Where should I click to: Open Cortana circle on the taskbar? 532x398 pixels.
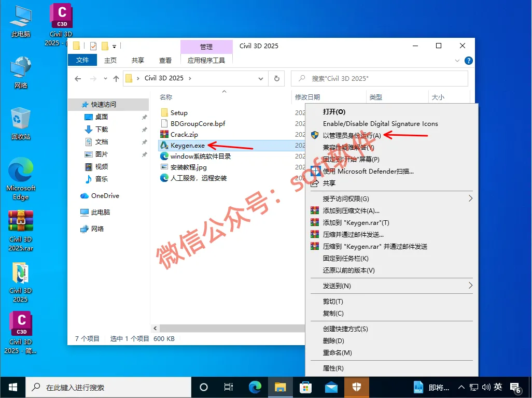click(x=204, y=387)
